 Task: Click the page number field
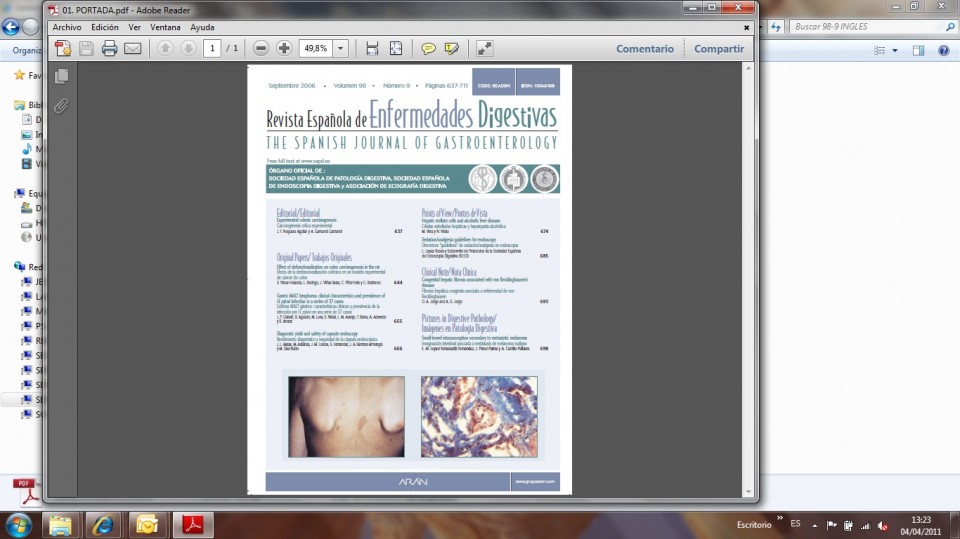212,48
